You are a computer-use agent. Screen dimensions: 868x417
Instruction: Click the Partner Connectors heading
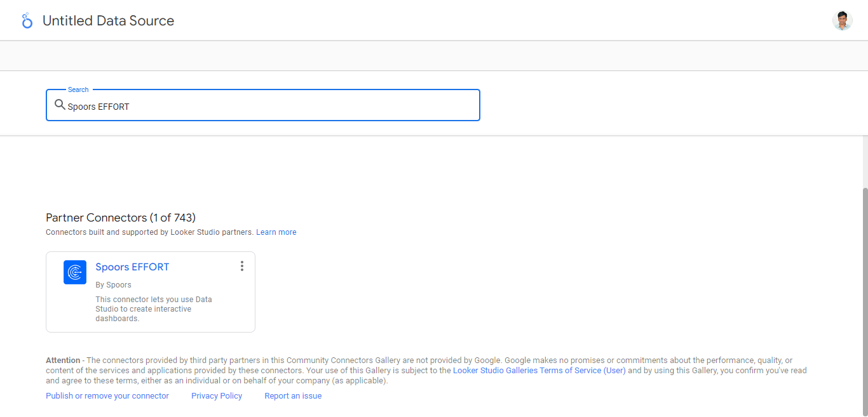pos(121,218)
